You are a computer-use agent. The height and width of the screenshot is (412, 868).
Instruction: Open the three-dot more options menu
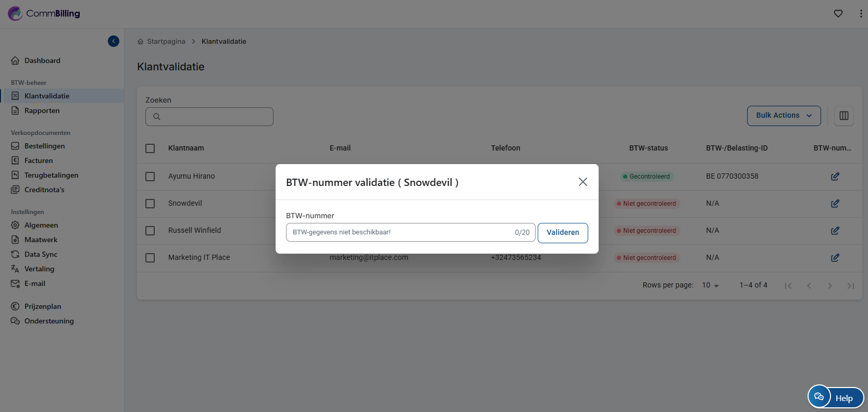click(860, 14)
